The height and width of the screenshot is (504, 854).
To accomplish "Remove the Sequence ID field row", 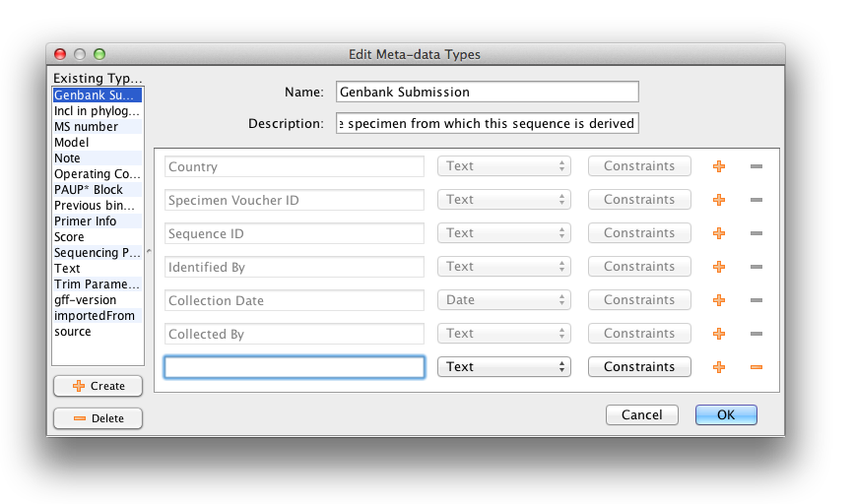I will click(756, 233).
